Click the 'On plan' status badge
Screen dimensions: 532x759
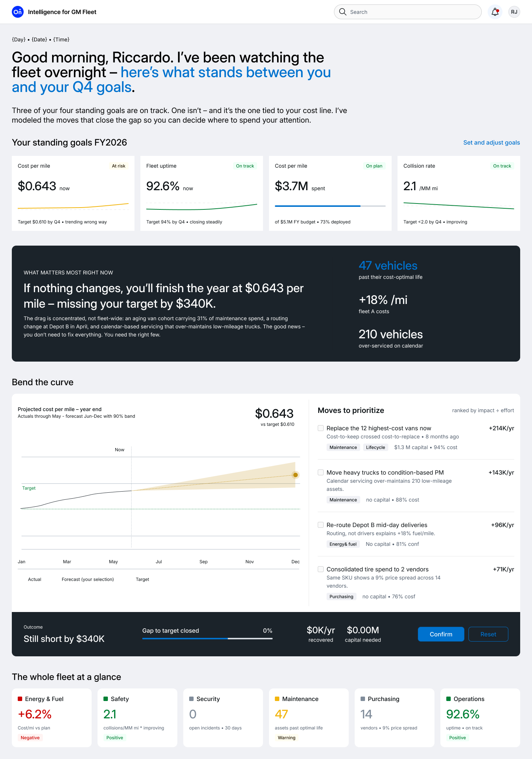(374, 166)
